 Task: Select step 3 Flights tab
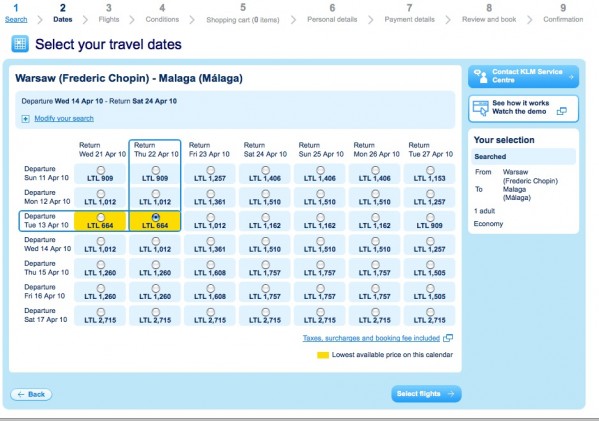[108, 14]
